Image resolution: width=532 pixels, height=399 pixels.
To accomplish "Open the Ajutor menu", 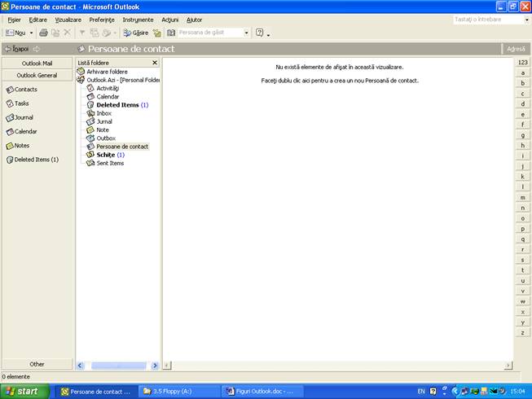I will [194, 20].
